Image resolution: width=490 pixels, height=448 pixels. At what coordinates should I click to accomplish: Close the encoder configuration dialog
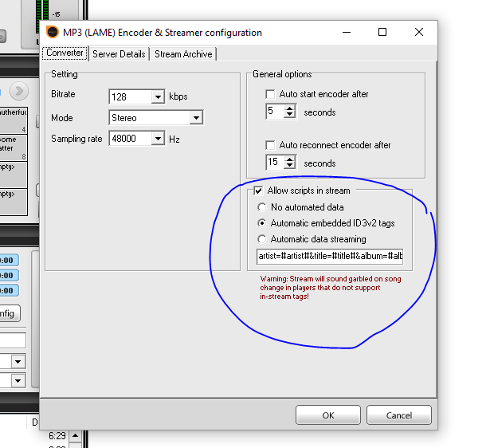pyautogui.click(x=419, y=32)
